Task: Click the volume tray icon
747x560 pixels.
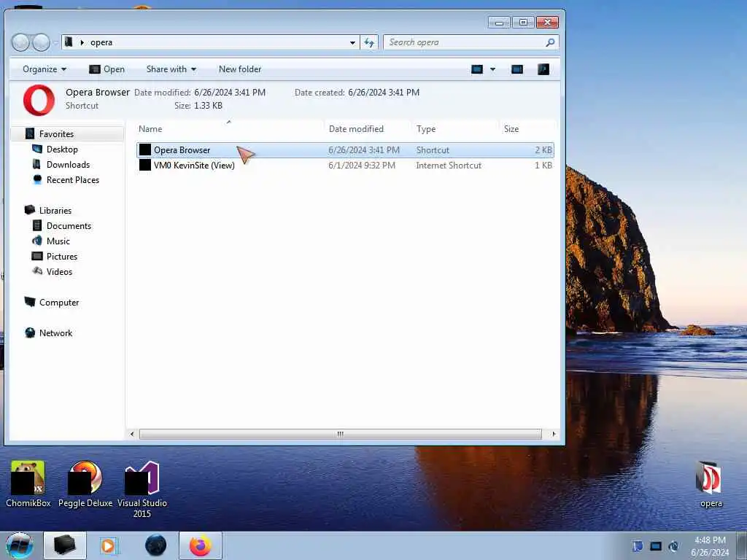Action: (x=673, y=546)
